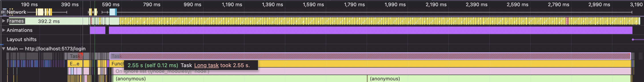Select the second (anonymous) function block
Image resolution: width=644 pixels, height=82 pixels.
(x=499, y=79)
